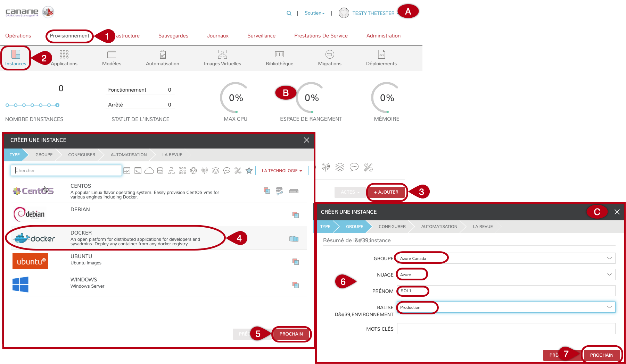Open the Modèles section icon
626x364 pixels.
click(112, 54)
